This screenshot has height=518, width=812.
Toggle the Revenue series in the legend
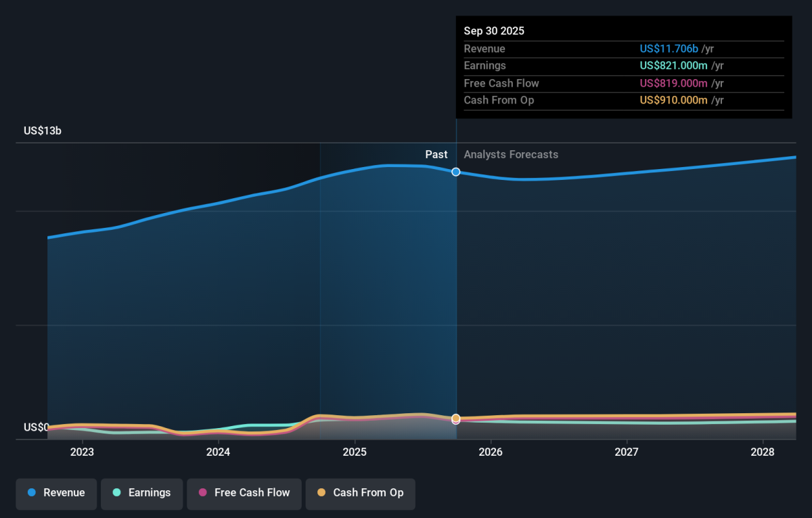pyautogui.click(x=56, y=493)
